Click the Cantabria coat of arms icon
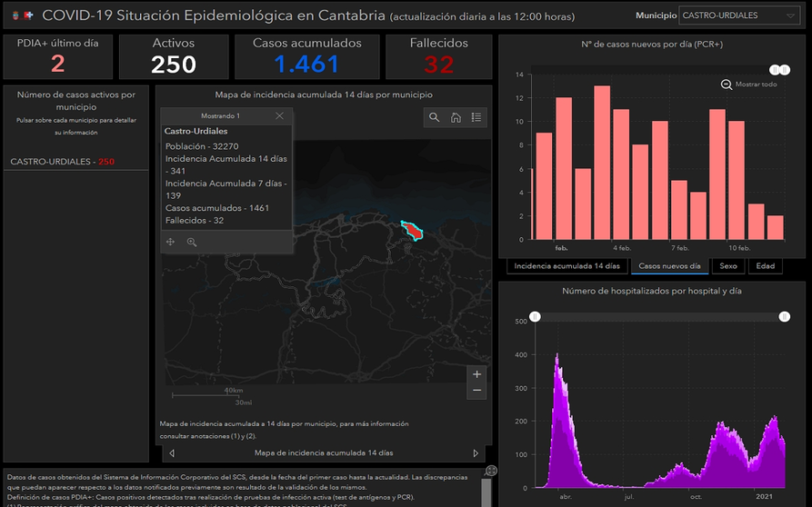Image resolution: width=812 pixels, height=507 pixels. coord(15,15)
